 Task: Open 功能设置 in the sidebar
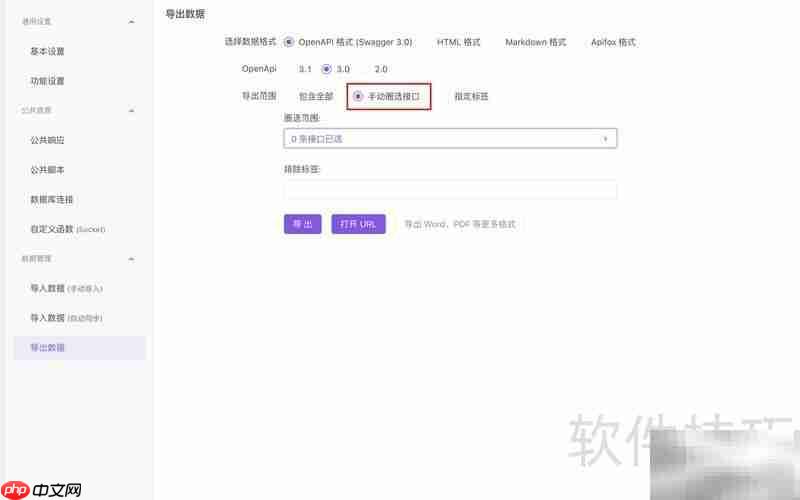[47, 81]
